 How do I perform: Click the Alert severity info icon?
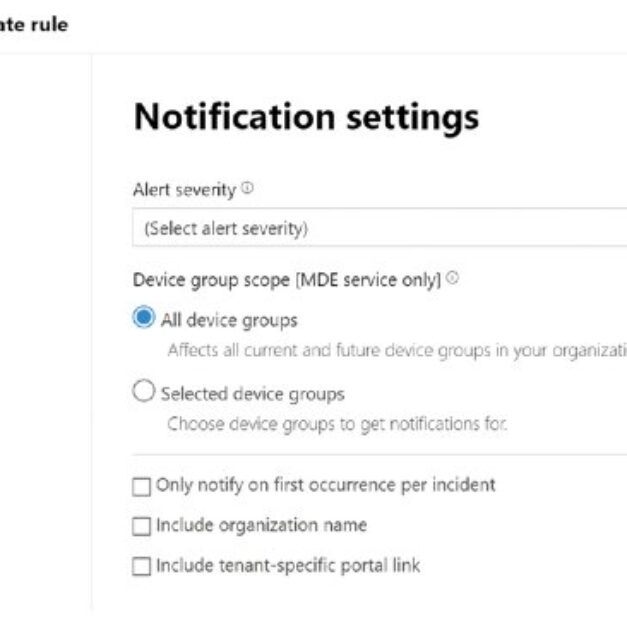pos(247,189)
